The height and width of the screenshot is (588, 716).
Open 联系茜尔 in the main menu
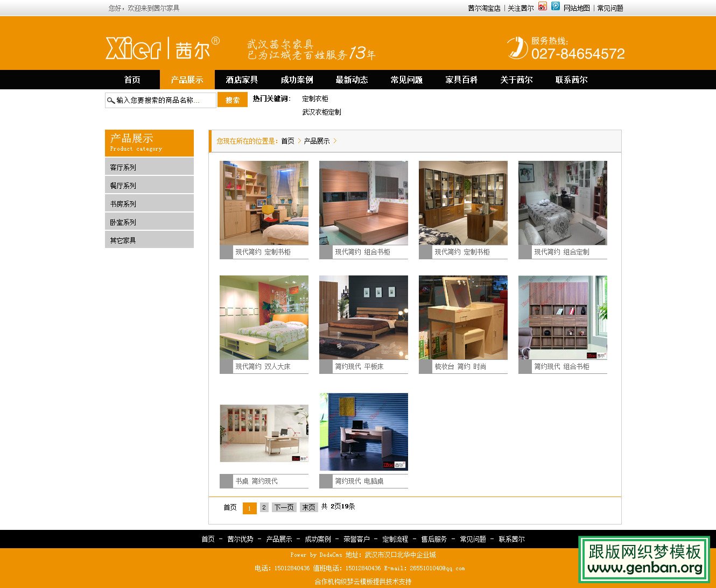(x=571, y=80)
